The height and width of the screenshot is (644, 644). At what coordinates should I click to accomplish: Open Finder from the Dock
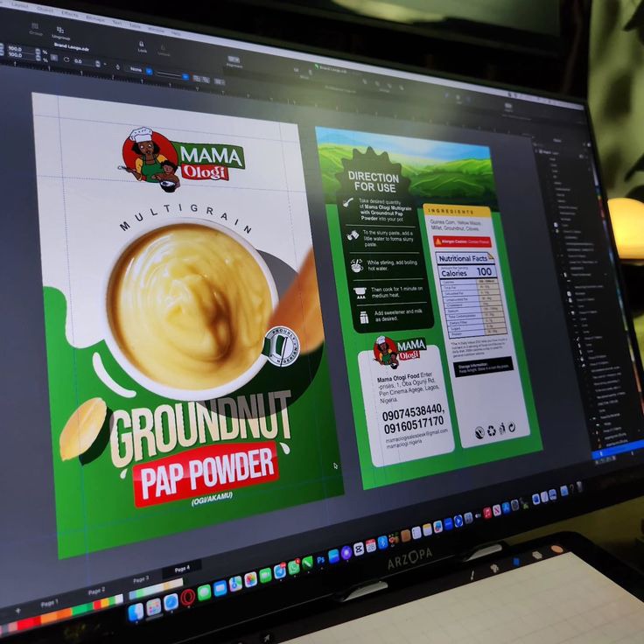135,612
